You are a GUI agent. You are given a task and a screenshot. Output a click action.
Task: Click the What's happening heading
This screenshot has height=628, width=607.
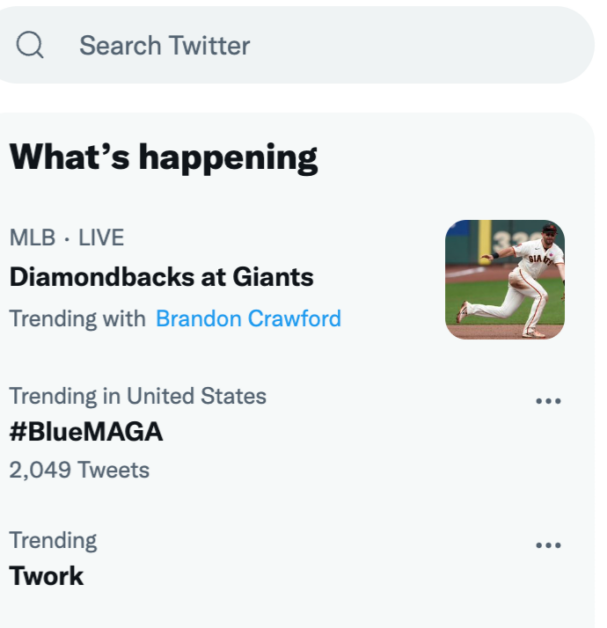click(164, 158)
